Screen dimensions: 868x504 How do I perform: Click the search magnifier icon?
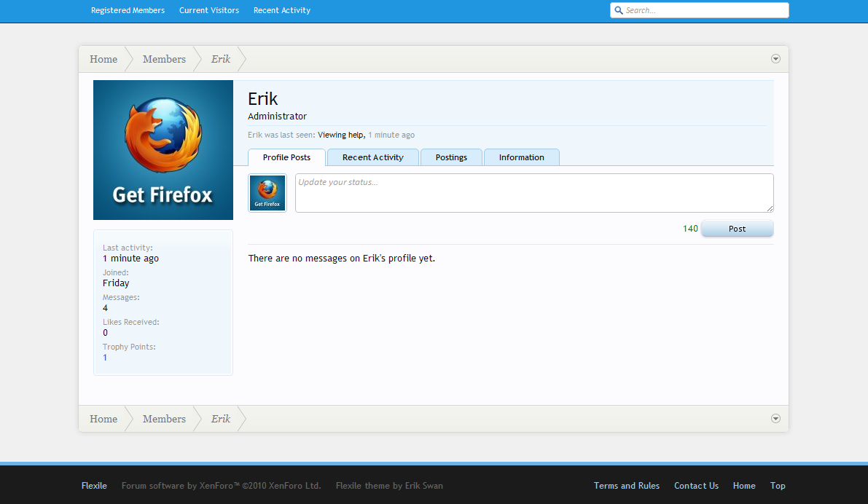(619, 10)
